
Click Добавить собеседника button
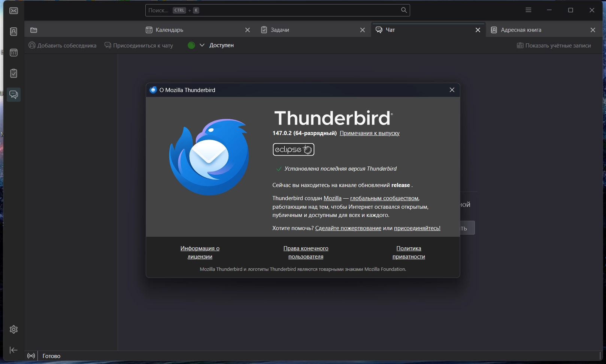(63, 45)
